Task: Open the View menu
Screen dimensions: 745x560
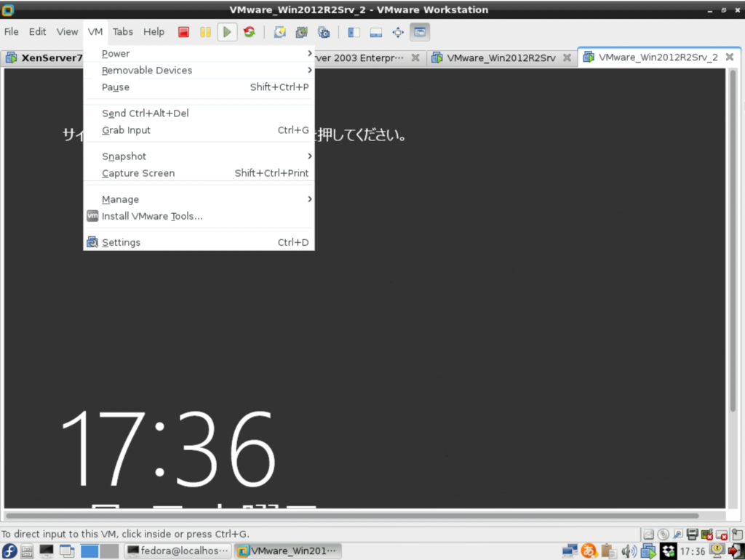Action: (x=67, y=32)
